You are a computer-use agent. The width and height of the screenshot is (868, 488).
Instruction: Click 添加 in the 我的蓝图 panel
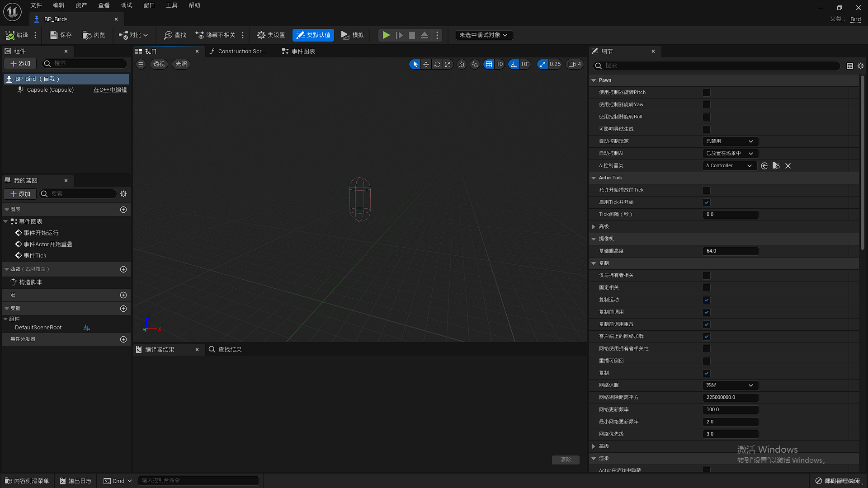pyautogui.click(x=20, y=194)
